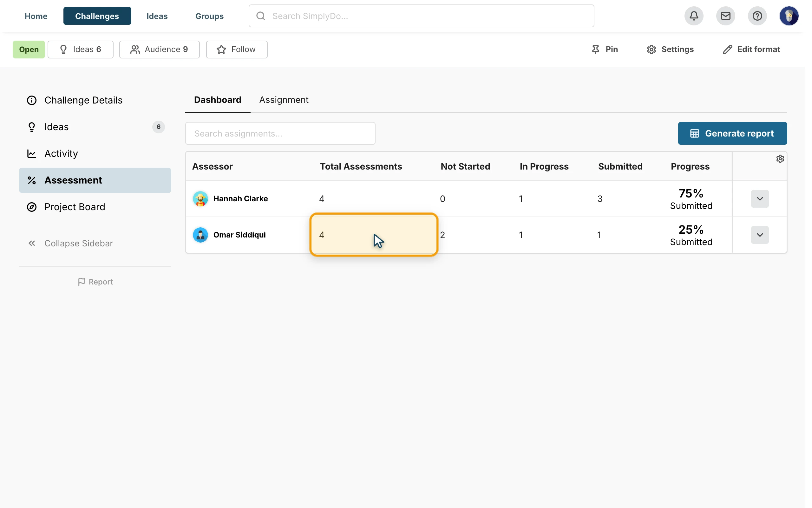Open the user profile avatar
Screen dimensions: 812x508
pyautogui.click(x=789, y=16)
